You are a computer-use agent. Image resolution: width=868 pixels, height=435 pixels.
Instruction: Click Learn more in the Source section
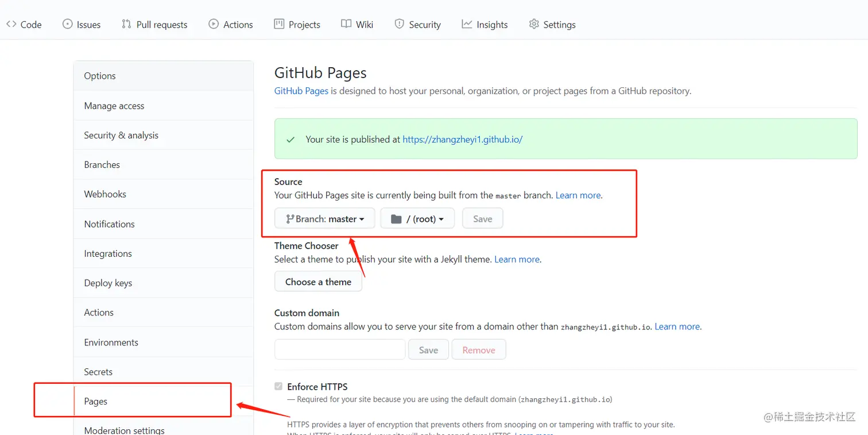[578, 195]
